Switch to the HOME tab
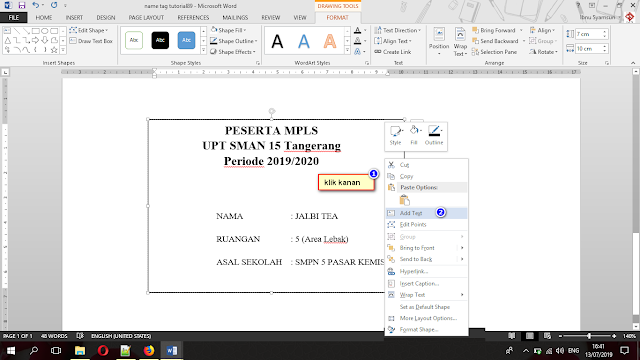Image resolution: width=640 pixels, height=360 pixels. [44, 18]
